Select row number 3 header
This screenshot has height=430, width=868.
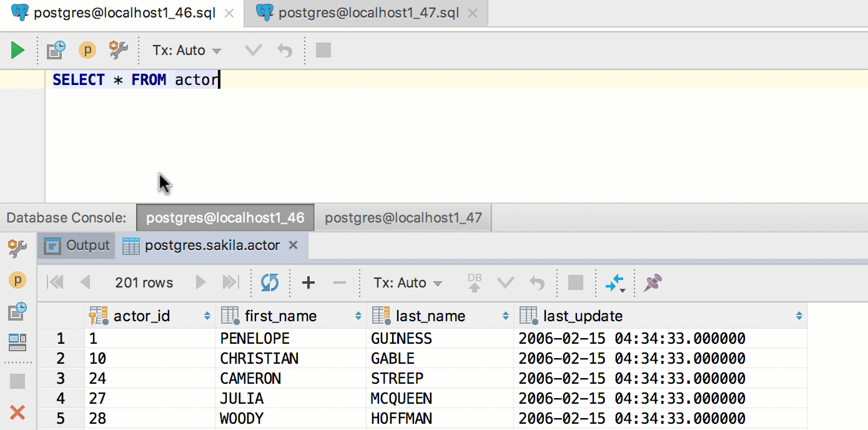(61, 378)
